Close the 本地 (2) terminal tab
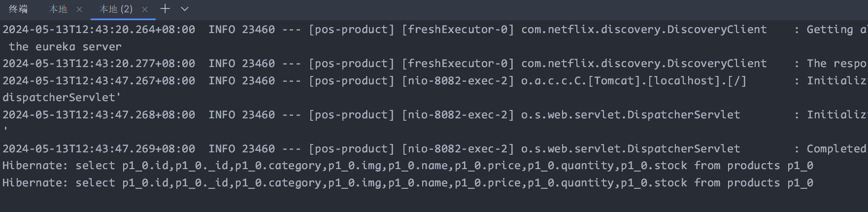The height and width of the screenshot is (212, 868). 145,9
